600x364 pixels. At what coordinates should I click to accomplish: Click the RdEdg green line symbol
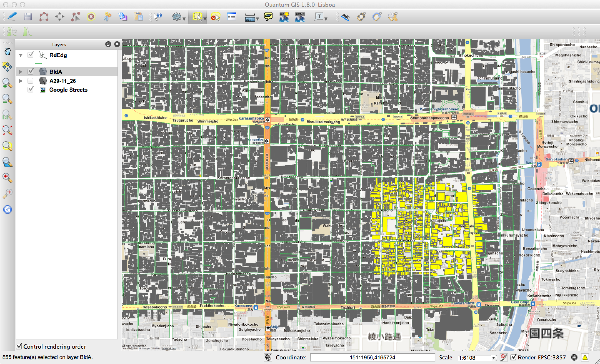click(38, 63)
